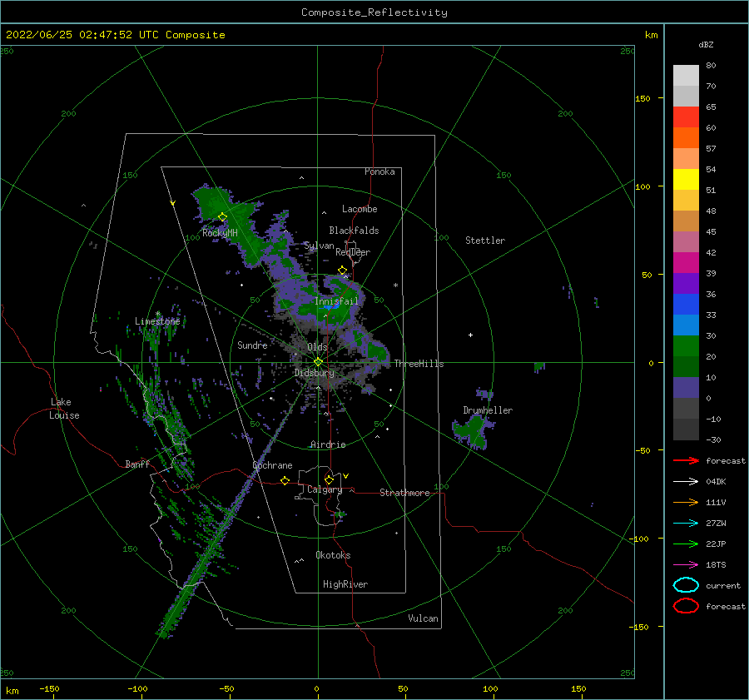Viewport: 749px width, 700px height.
Task: Click the yellow diamond marker inside Calgary
Action: tap(329, 479)
